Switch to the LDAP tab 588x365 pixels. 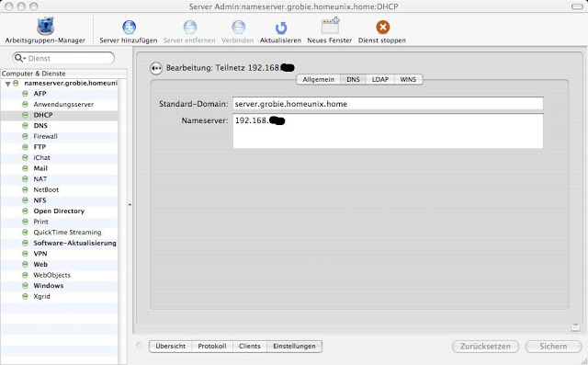(x=379, y=79)
